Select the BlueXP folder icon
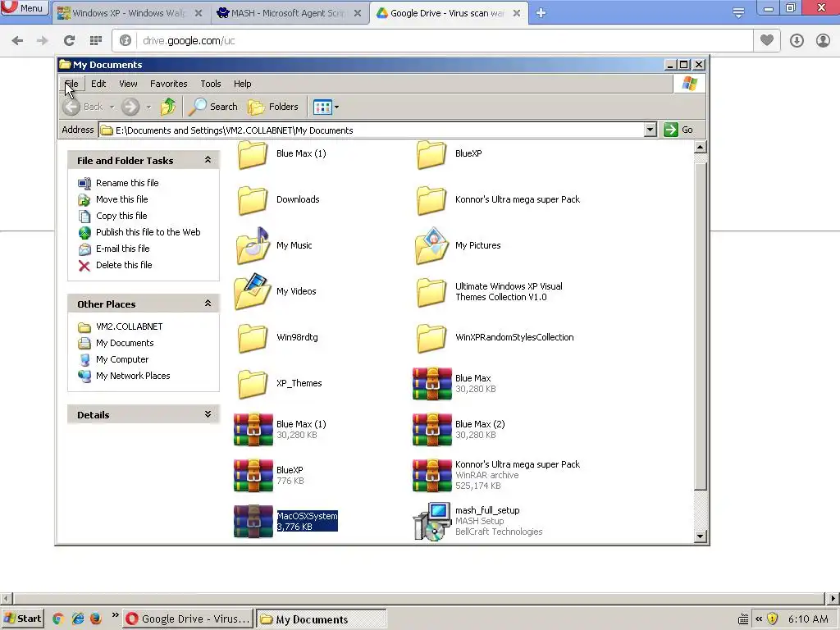840x630 pixels. click(x=431, y=154)
